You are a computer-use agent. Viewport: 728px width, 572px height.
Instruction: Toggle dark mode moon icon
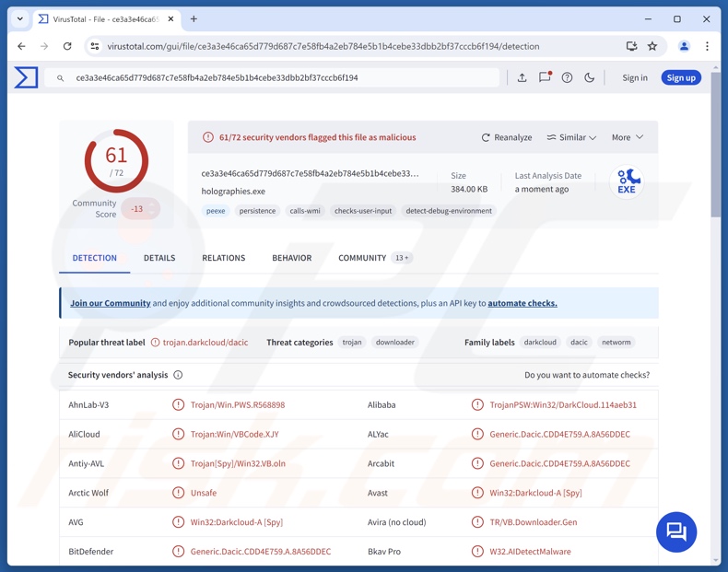click(590, 78)
